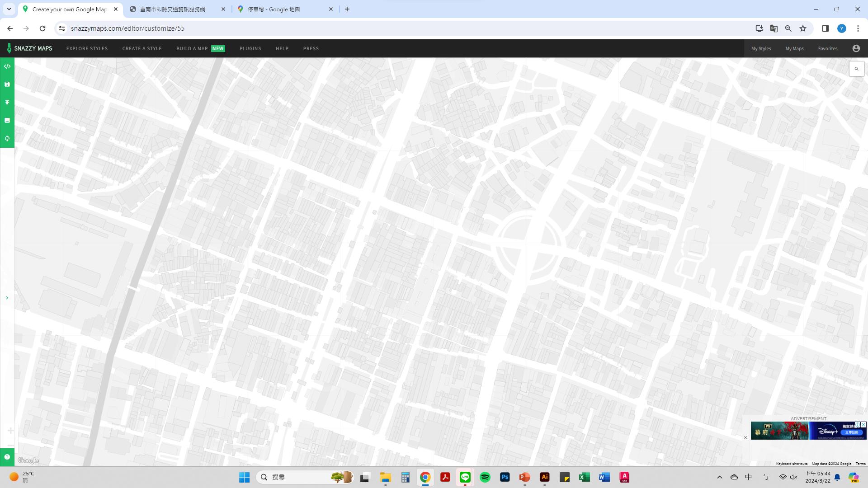
Task: Expand the collapsed editor side panel chevron
Action: point(7,298)
